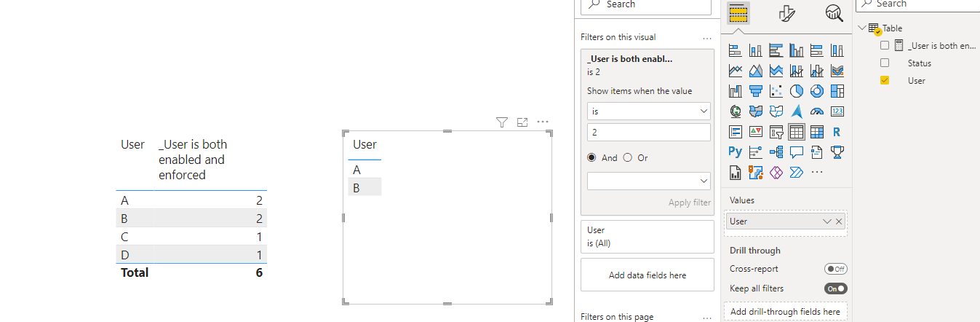
Task: Select Slicer visual
Action: pyautogui.click(x=776, y=132)
